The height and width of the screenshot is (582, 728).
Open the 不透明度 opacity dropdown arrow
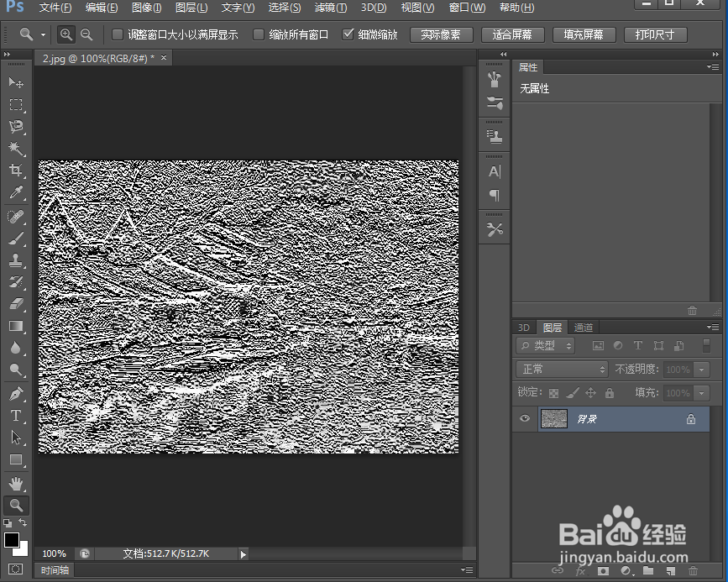(x=702, y=370)
